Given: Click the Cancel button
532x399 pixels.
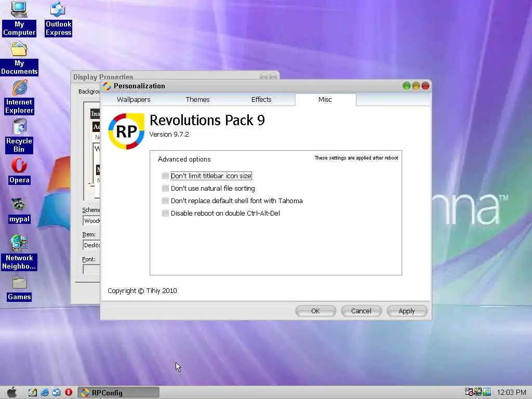Looking at the screenshot, I should 361,311.
